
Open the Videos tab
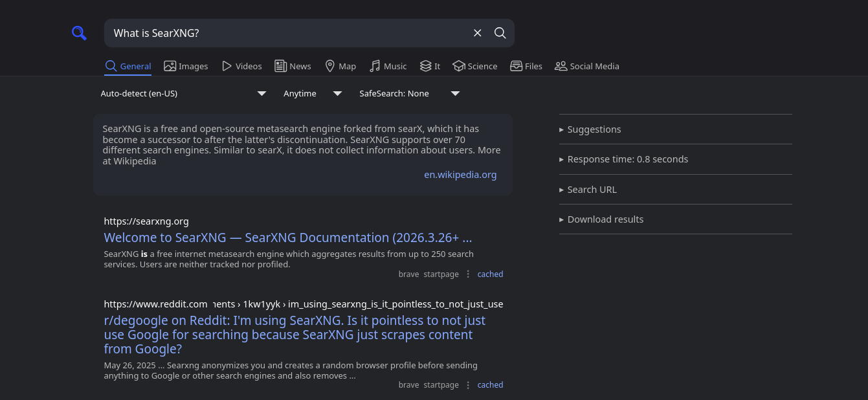(241, 66)
